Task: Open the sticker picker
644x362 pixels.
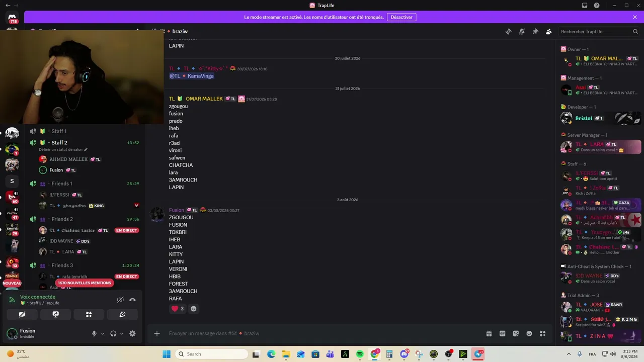Action: (x=516, y=333)
